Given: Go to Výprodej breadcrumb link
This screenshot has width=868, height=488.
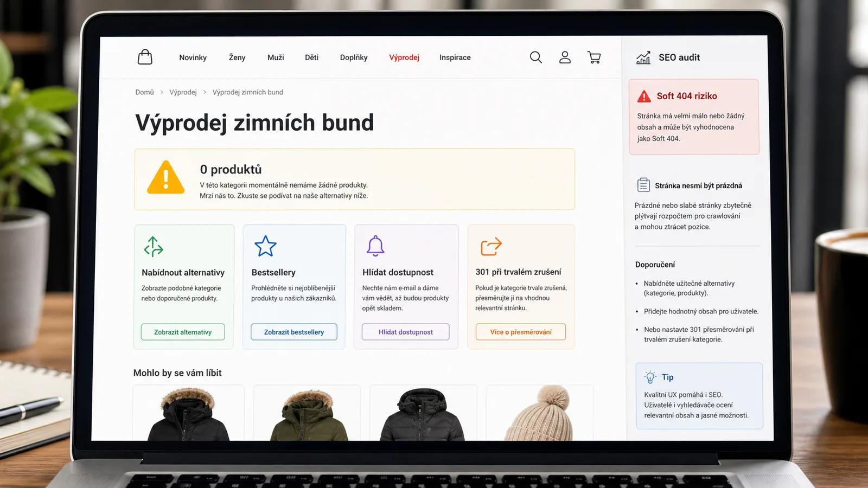Looking at the screenshot, I should pos(183,92).
